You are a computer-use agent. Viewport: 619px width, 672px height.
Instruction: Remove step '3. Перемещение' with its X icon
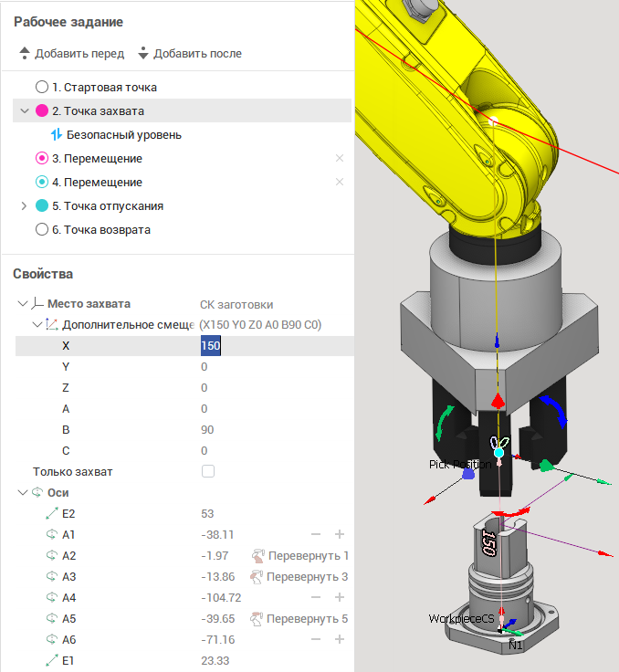point(340,159)
